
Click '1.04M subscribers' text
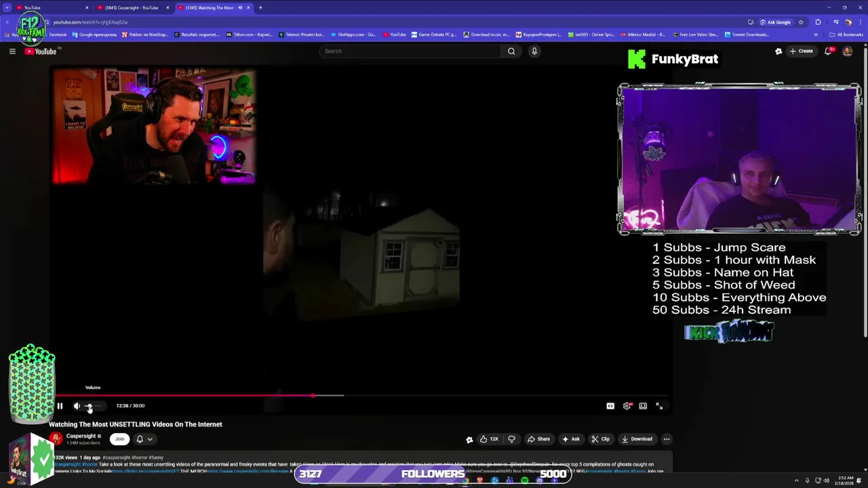click(83, 443)
